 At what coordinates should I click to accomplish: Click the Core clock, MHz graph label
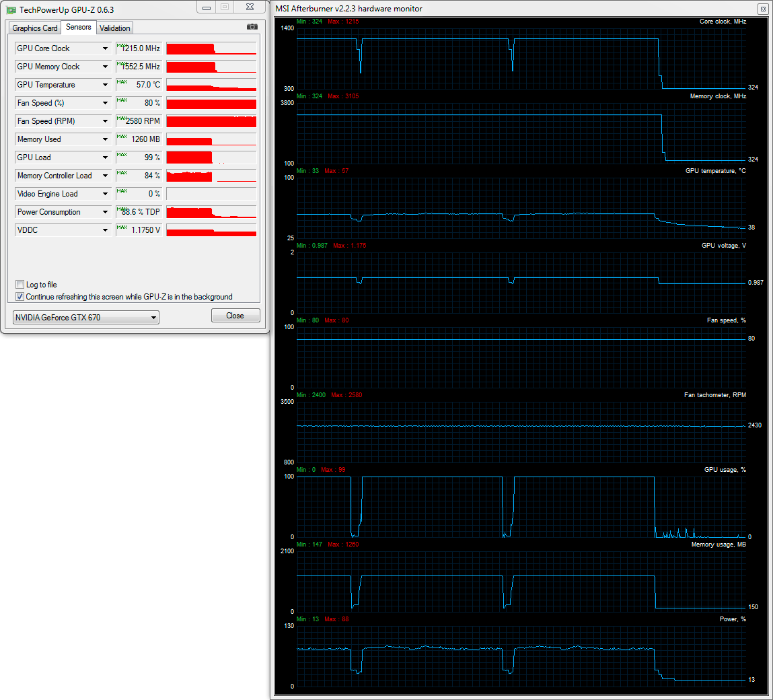[723, 22]
